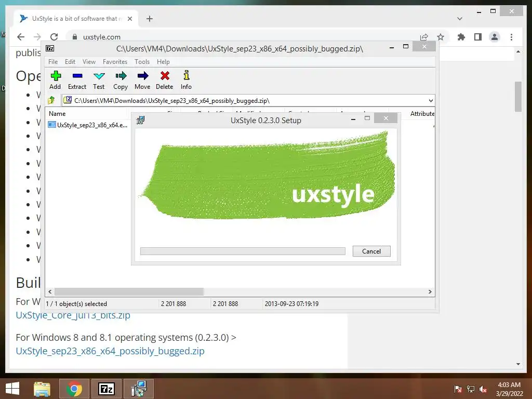Viewport: 532px width, 399px height.
Task: Open the File menu in 7-Zip
Action: pyautogui.click(x=53, y=62)
